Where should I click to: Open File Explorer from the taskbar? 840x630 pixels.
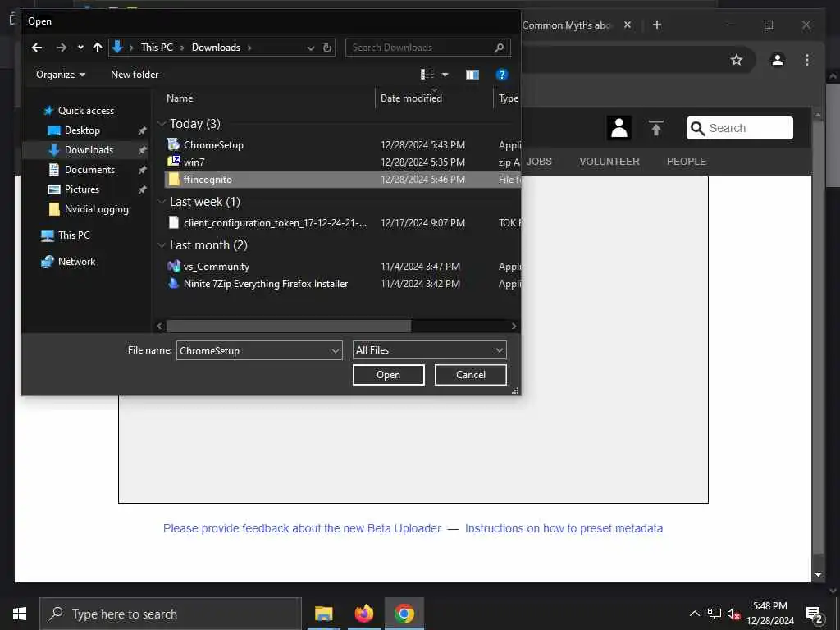[323, 614]
